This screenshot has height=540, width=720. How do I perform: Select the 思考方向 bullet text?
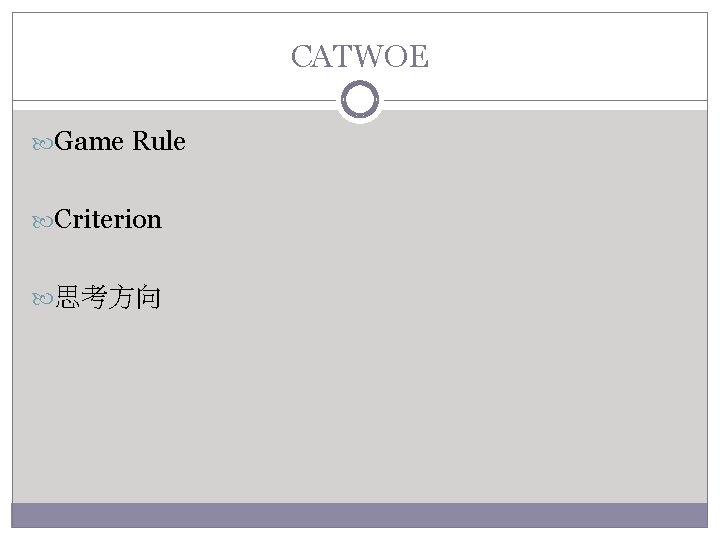[108, 297]
